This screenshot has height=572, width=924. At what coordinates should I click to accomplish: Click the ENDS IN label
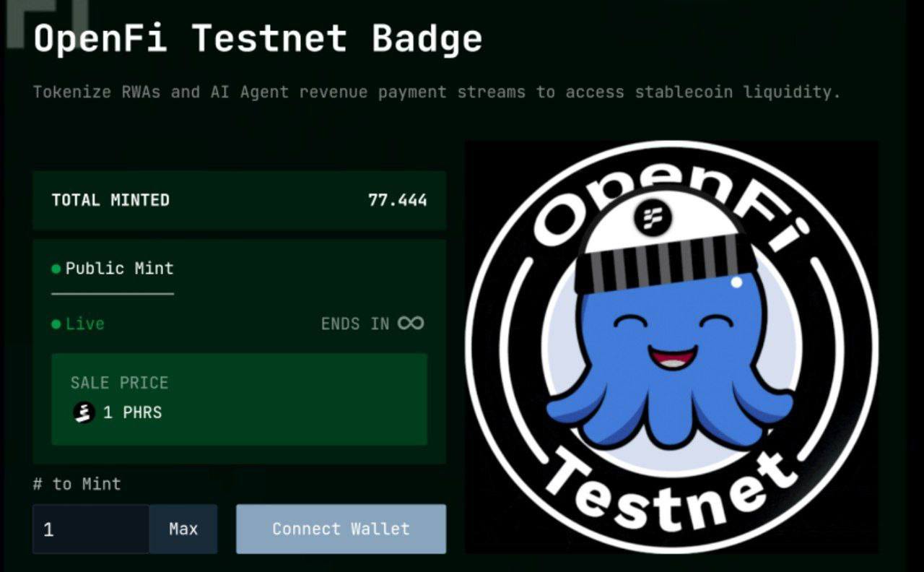coord(355,324)
